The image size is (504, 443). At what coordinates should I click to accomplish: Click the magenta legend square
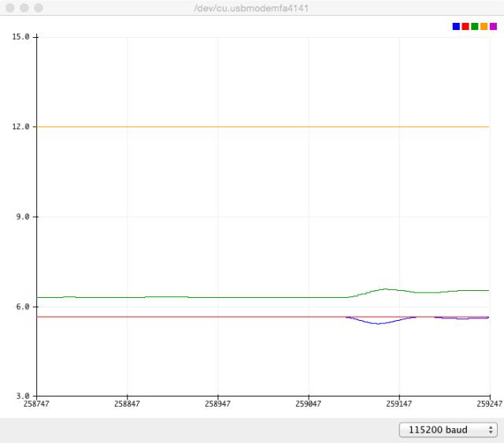click(494, 27)
